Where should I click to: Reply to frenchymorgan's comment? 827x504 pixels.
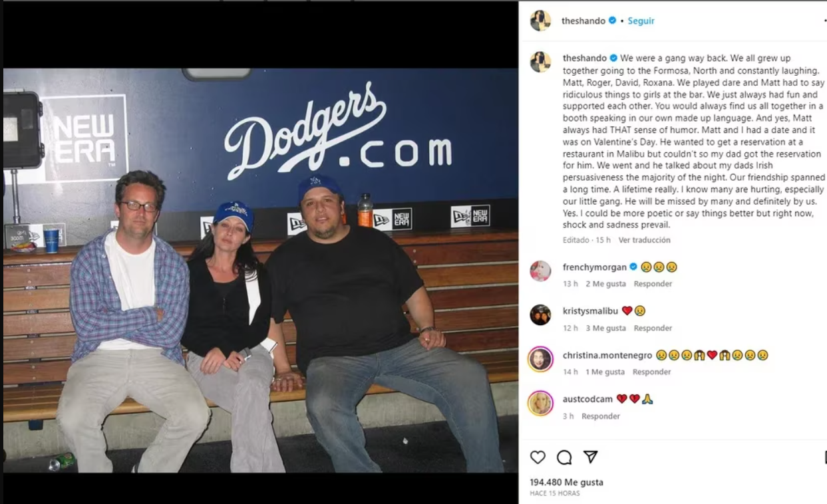(653, 284)
